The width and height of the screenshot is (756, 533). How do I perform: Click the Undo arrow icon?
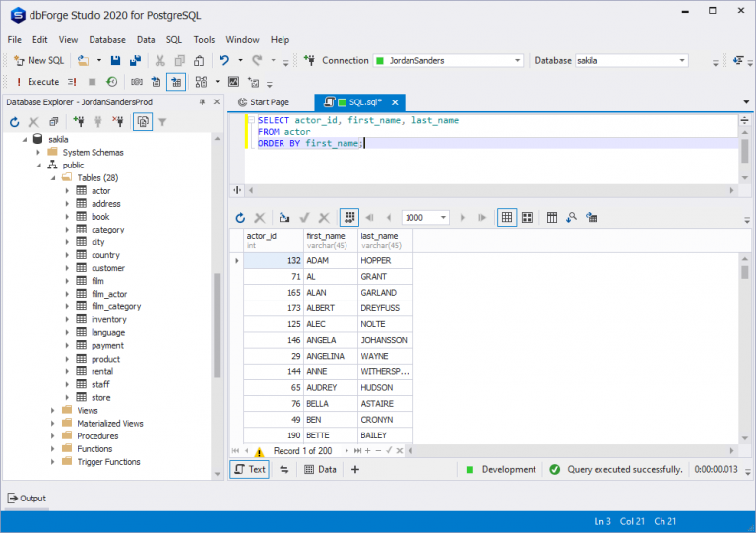[225, 61]
